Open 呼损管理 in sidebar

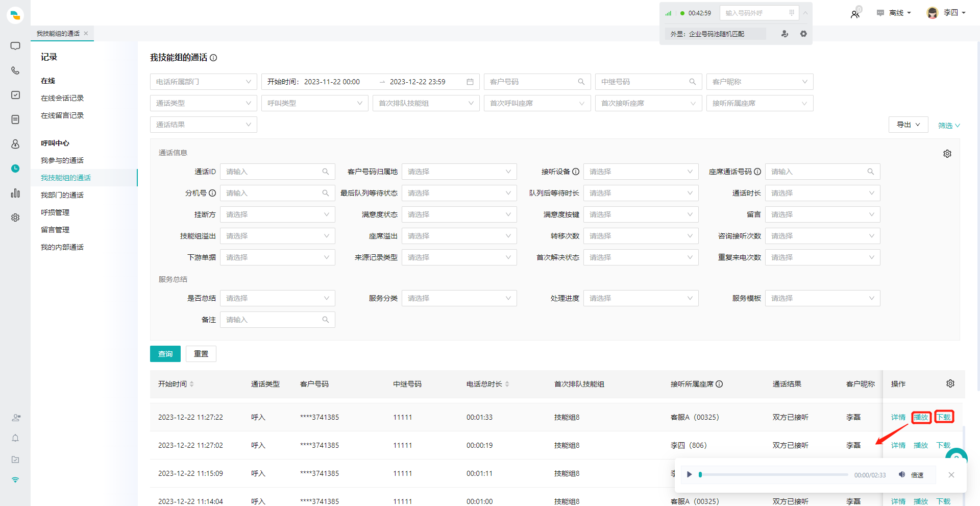55,212
